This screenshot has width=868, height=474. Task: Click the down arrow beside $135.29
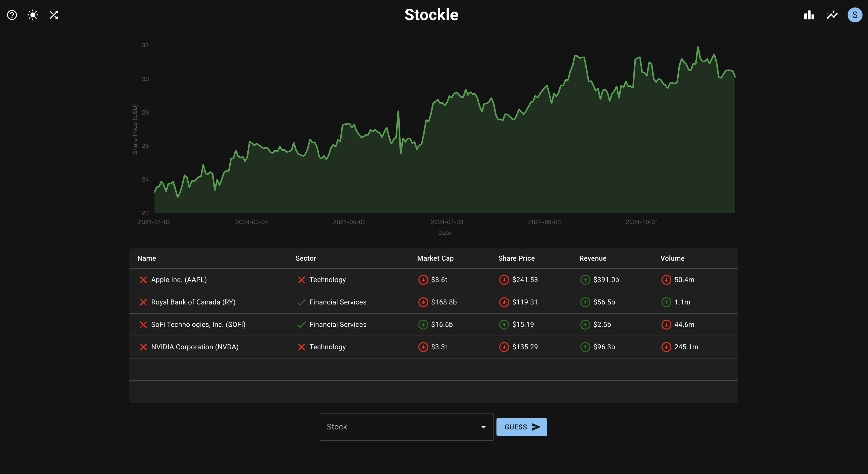pyautogui.click(x=504, y=347)
